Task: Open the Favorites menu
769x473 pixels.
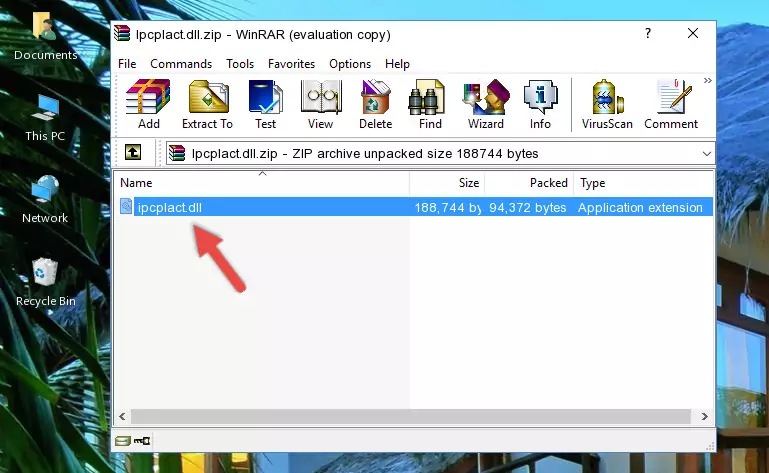Action: click(291, 64)
